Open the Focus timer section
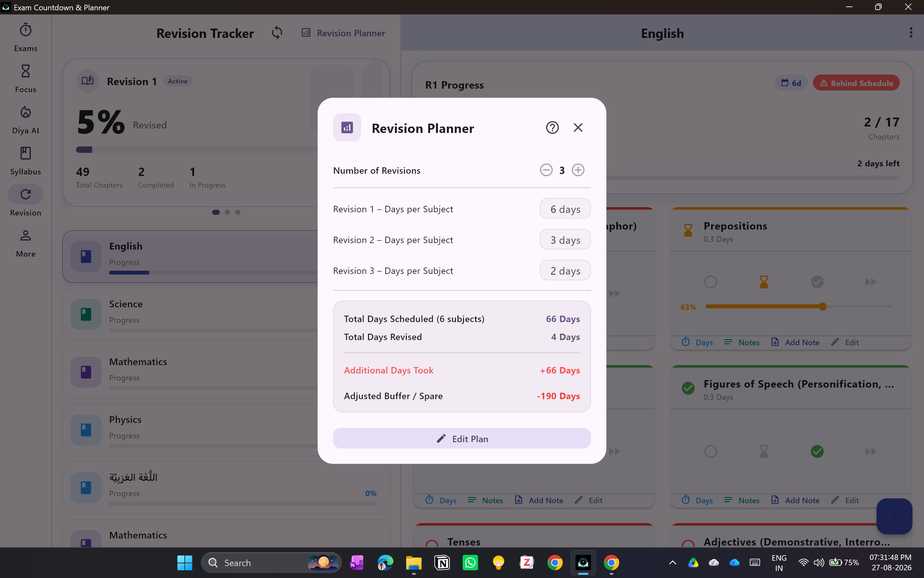Image resolution: width=924 pixels, height=578 pixels. [x=26, y=78]
